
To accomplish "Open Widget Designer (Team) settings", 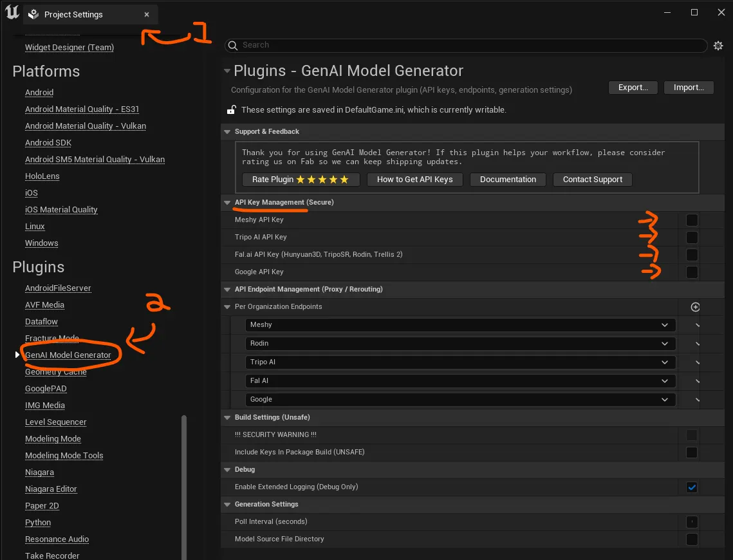I will click(70, 48).
